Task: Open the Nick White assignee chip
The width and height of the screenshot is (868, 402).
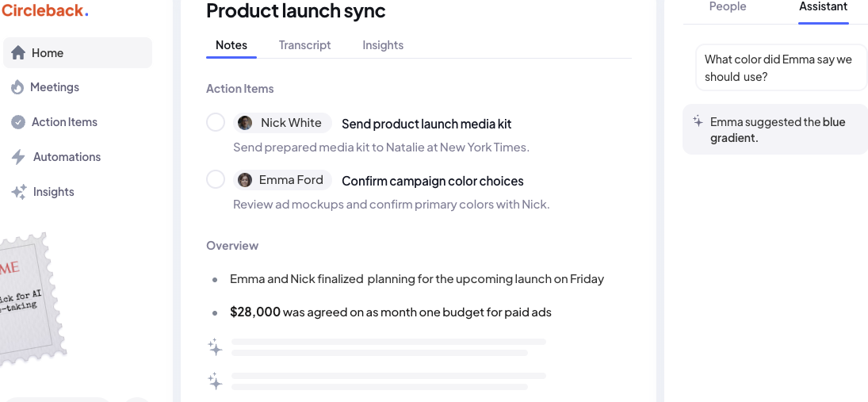Action: tap(282, 123)
